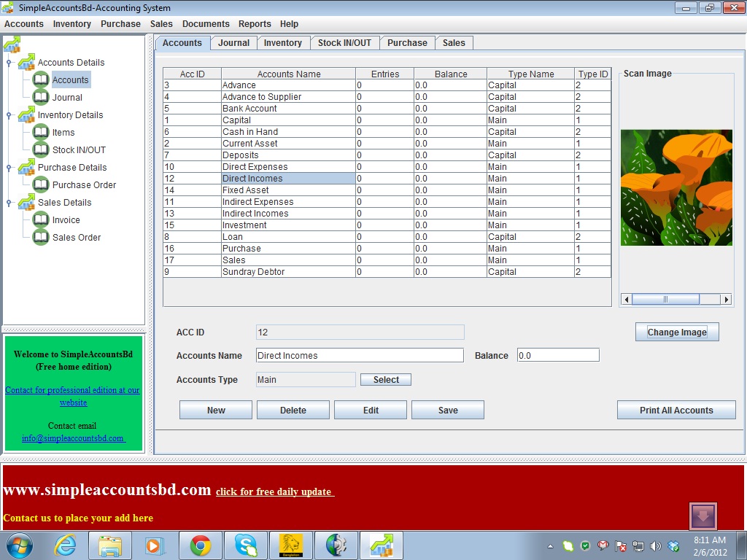Viewport: 747px width, 560px height.
Task: Click into the Accounts Name text field
Action: (x=360, y=355)
